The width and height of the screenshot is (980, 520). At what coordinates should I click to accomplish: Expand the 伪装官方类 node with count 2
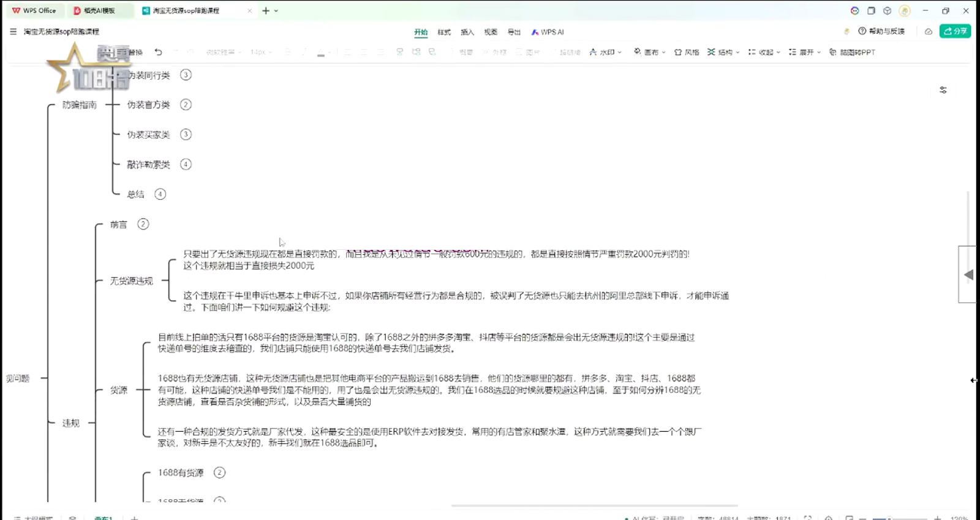186,105
